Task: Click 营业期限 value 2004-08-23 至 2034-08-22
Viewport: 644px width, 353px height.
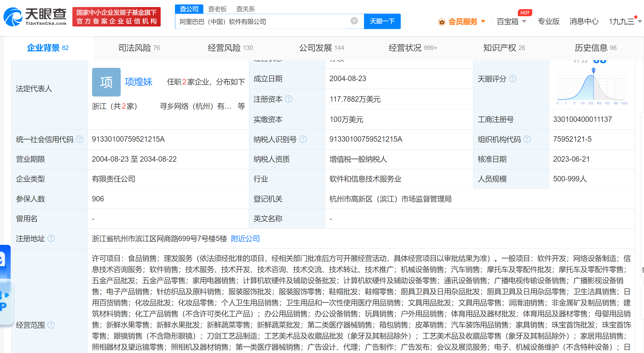Action: click(134, 159)
